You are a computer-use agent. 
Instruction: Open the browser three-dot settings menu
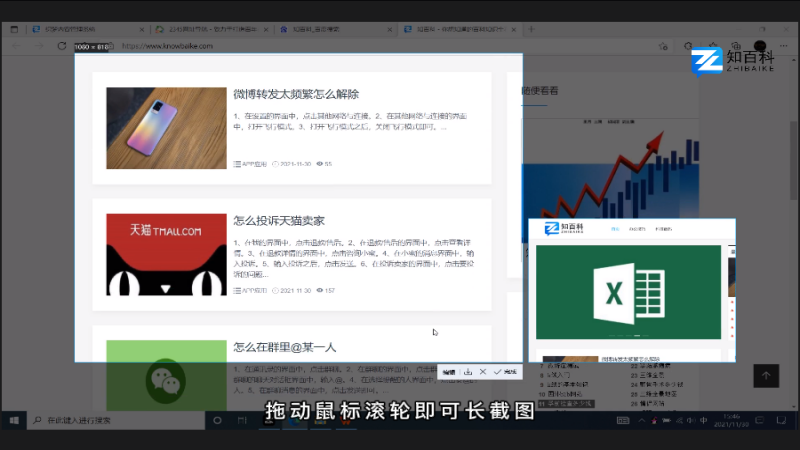click(784, 46)
